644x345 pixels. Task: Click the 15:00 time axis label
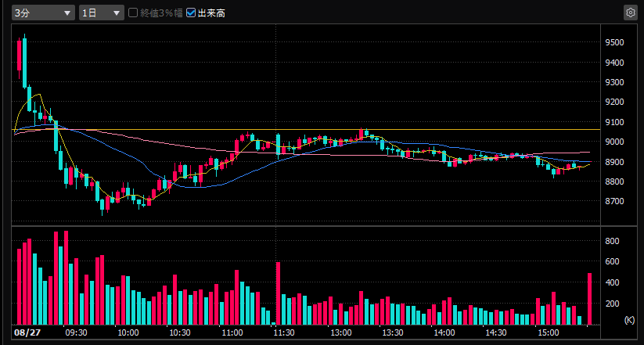[549, 332]
